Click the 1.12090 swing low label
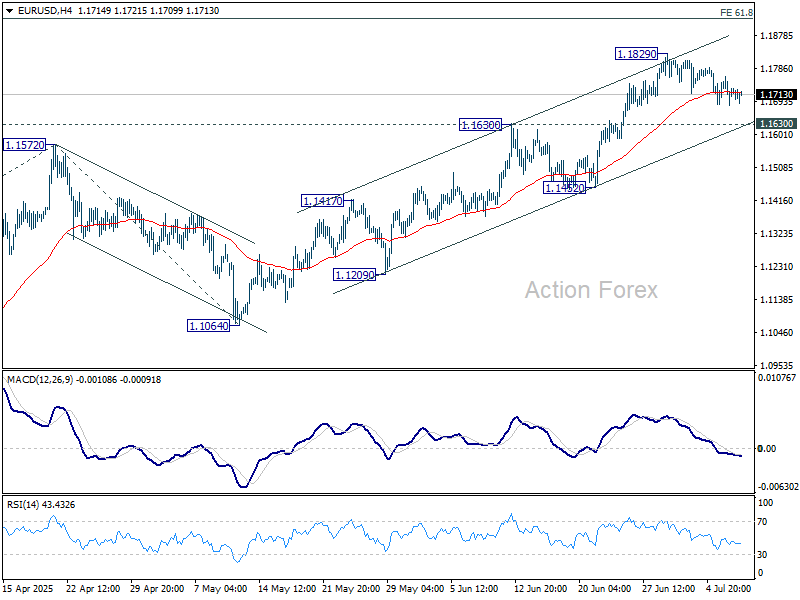The width and height of the screenshot is (800, 600). tap(354, 274)
